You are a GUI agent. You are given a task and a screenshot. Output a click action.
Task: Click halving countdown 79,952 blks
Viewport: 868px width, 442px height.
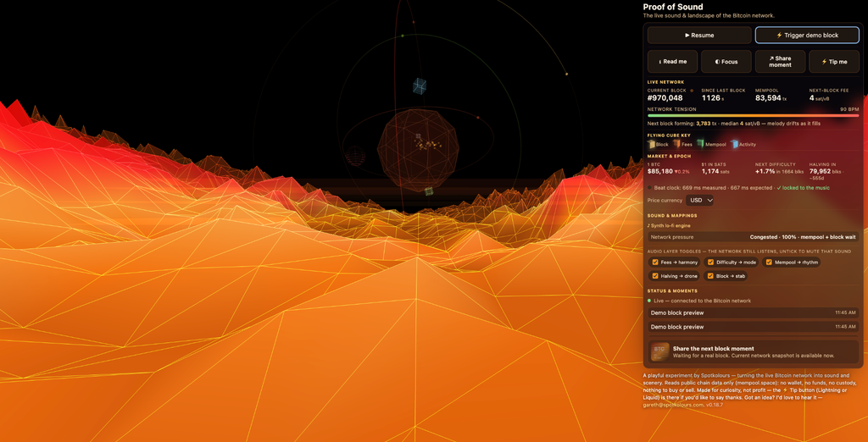pyautogui.click(x=826, y=172)
